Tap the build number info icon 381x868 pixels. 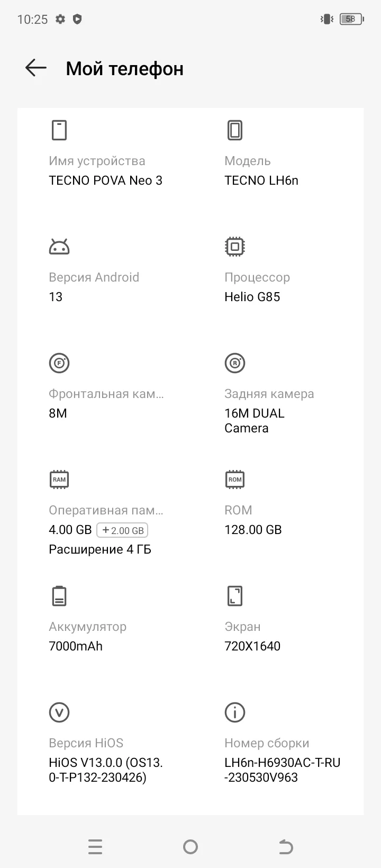coord(235,712)
